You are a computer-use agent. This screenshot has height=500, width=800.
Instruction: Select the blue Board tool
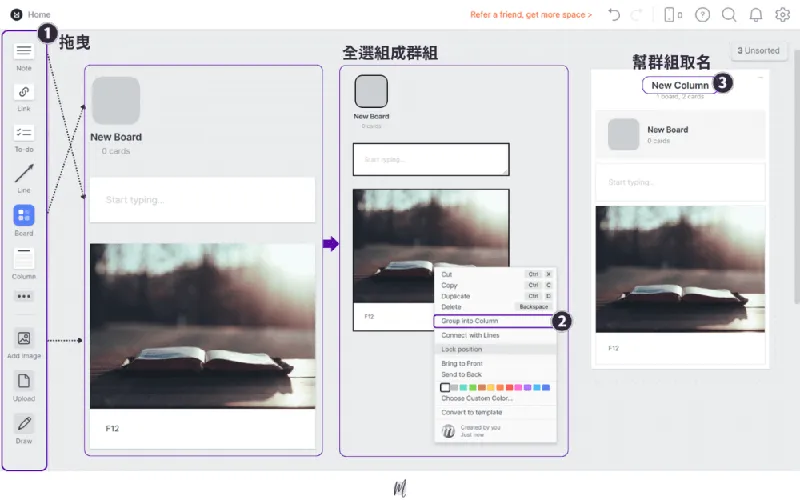23,215
